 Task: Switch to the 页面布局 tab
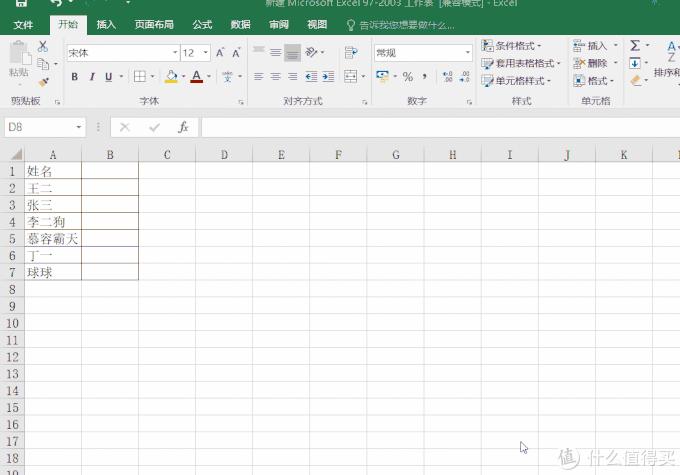(x=154, y=25)
